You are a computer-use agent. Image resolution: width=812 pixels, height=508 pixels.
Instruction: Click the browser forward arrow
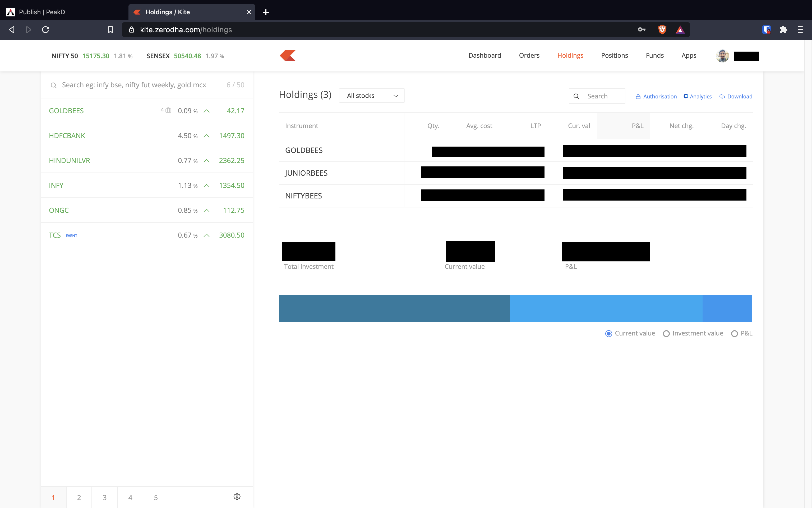point(29,30)
